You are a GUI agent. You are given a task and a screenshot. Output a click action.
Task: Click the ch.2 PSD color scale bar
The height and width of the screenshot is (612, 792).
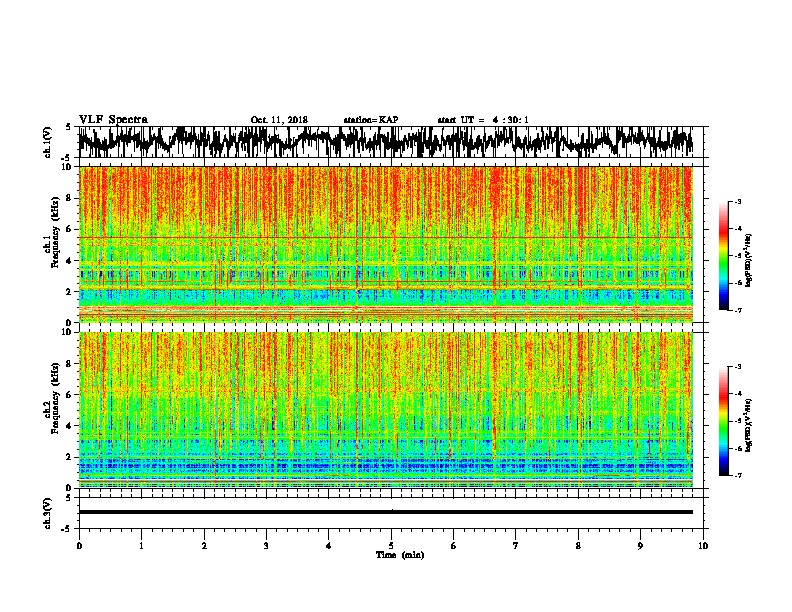tap(723, 421)
